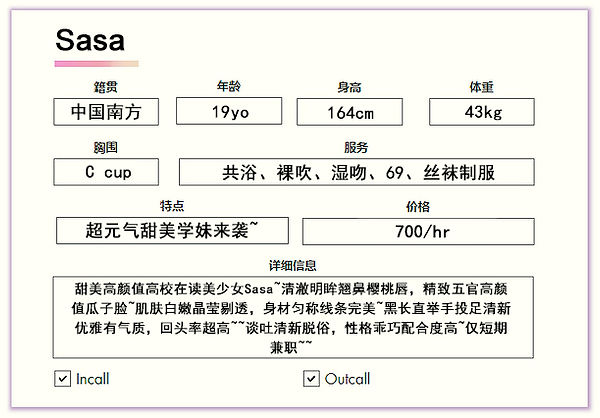Click the Incall label text
Viewport: 600px width, 418px height.
pyautogui.click(x=93, y=379)
